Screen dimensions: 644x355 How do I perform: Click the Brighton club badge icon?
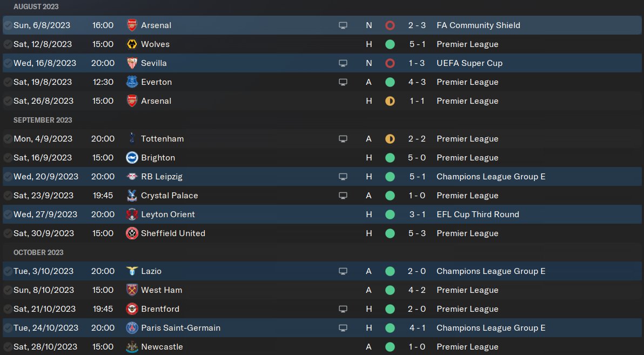[132, 157]
